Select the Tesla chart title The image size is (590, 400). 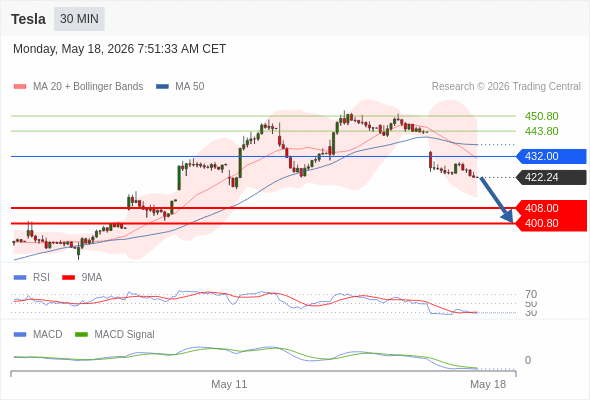click(x=29, y=19)
